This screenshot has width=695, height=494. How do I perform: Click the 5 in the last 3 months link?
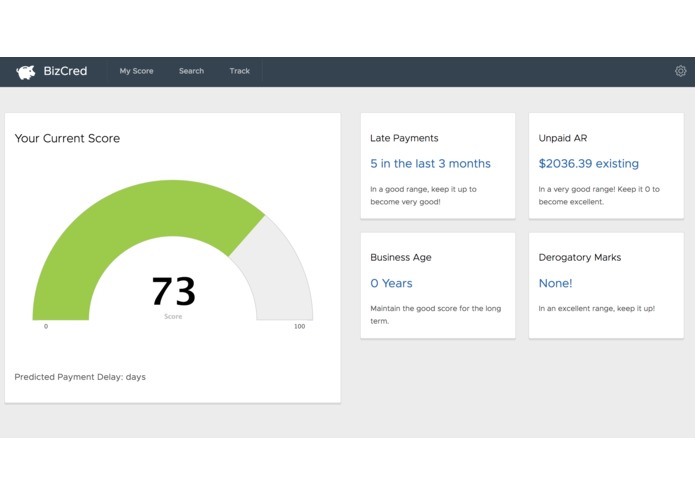430,163
